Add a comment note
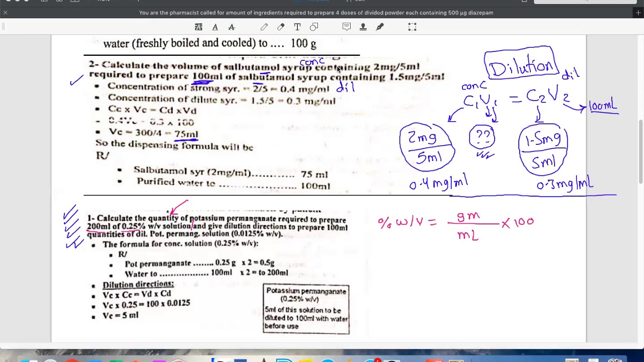 point(347,27)
